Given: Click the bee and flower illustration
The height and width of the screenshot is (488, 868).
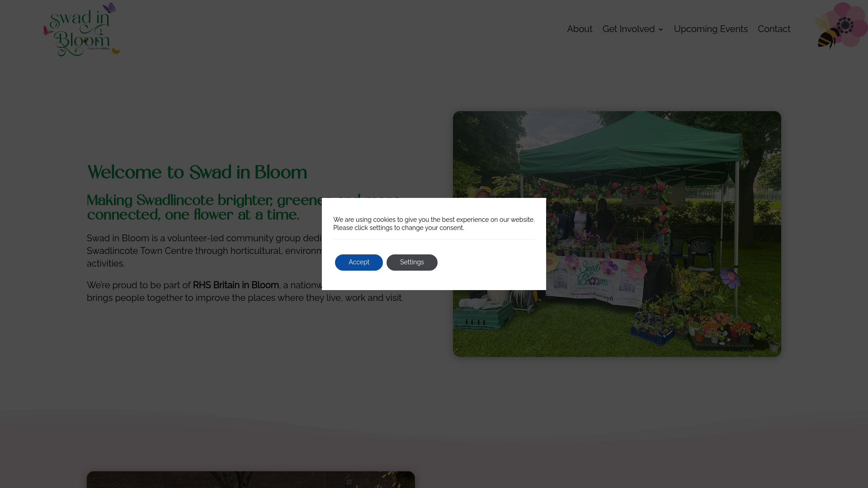Looking at the screenshot, I should (841, 26).
